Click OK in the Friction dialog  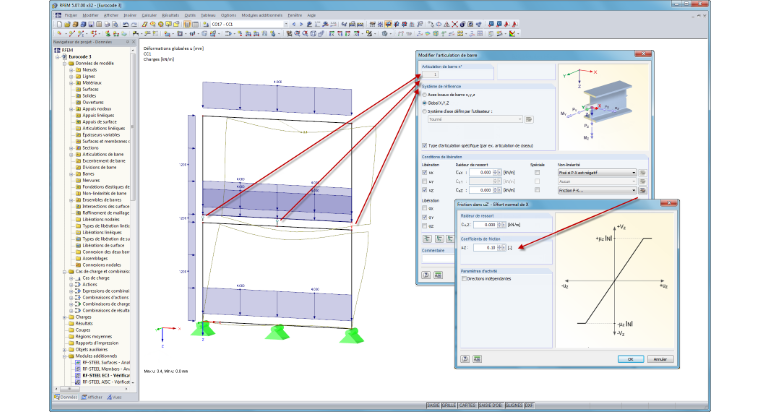pos(631,359)
